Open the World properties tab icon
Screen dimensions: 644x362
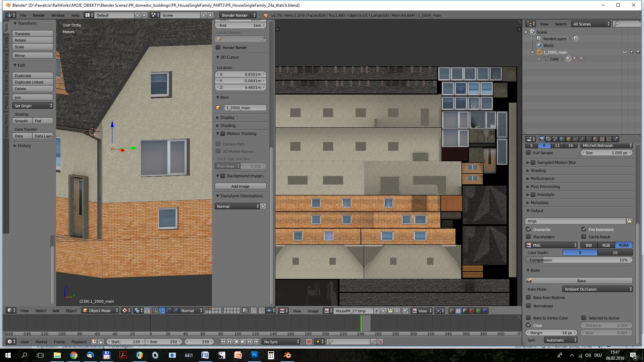tap(562, 139)
